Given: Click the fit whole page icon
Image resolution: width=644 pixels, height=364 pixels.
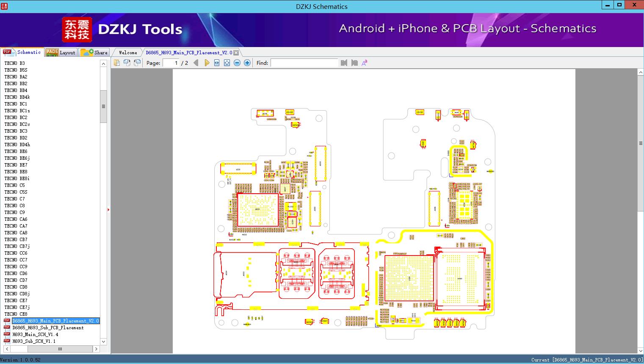Looking at the screenshot, I should coord(227,62).
